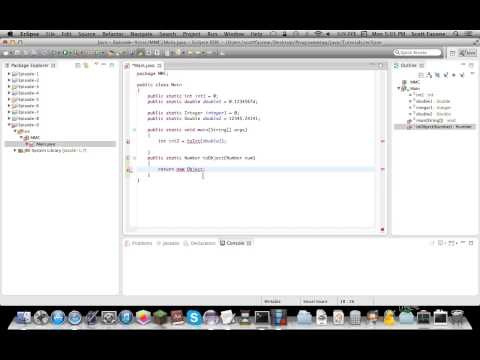Toggle Hide Fields in Outline toolbar
This screenshot has height=360, width=480.
click(437, 75)
